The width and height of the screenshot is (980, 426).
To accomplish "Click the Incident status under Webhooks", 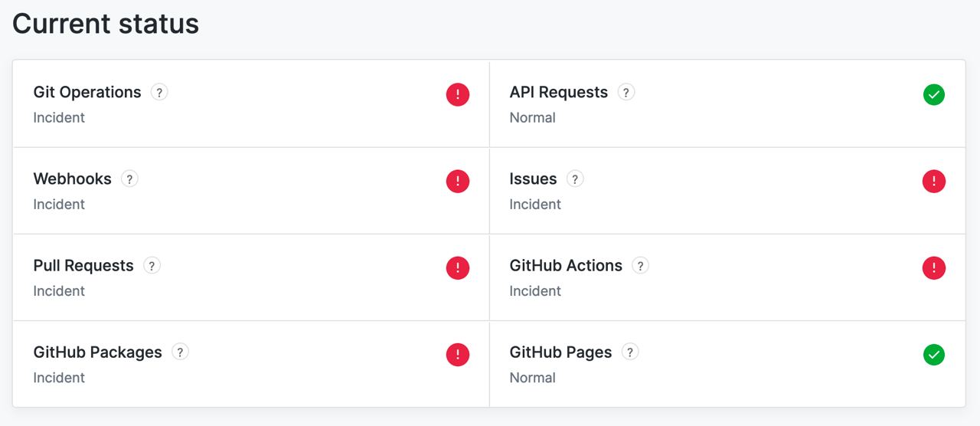I will (x=59, y=204).
